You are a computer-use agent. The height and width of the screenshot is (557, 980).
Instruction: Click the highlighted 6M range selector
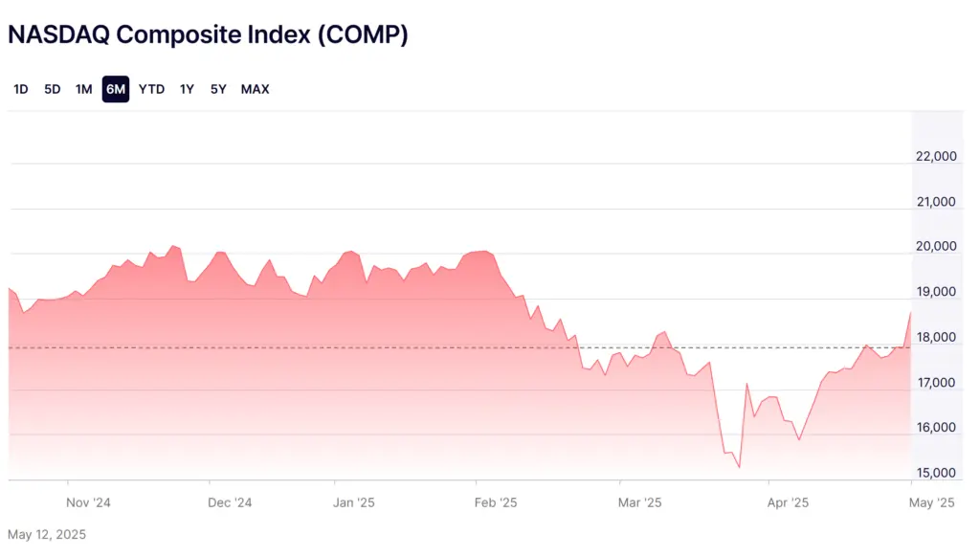coord(116,88)
